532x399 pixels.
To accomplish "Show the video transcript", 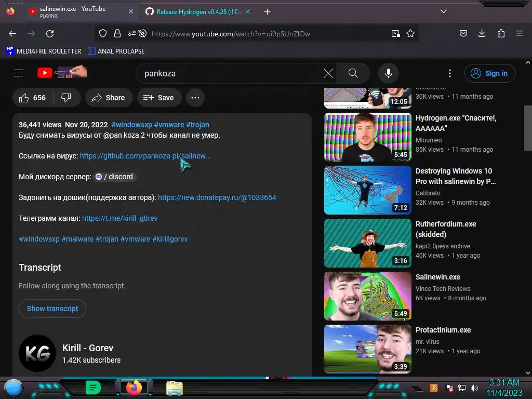I will 52,309.
